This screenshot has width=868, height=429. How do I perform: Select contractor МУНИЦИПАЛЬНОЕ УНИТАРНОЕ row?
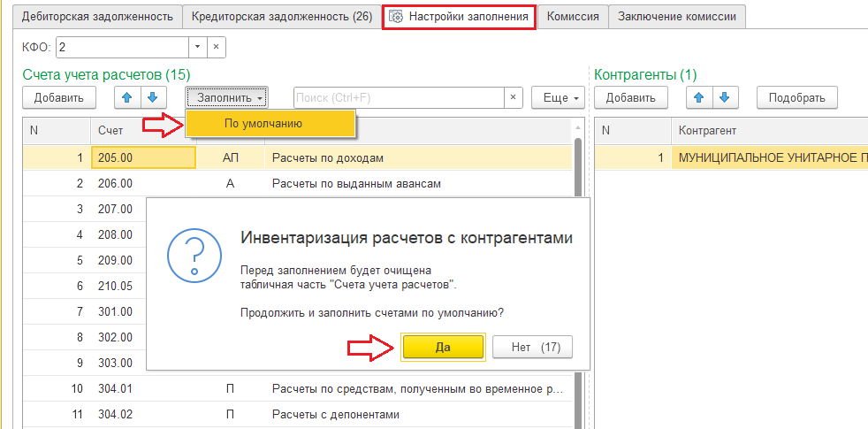click(731, 158)
